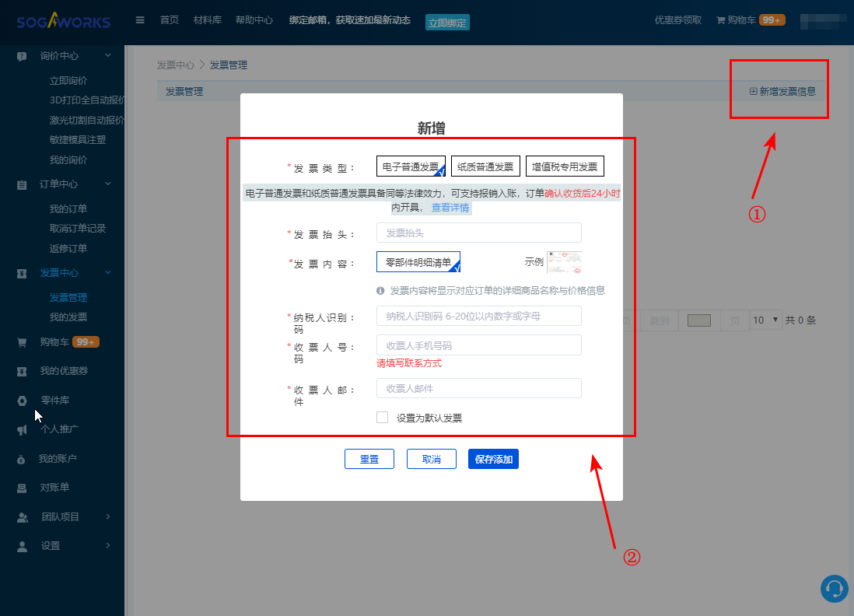Click the customer service headset icon
Viewport: 854px width, 616px height.
(x=835, y=588)
